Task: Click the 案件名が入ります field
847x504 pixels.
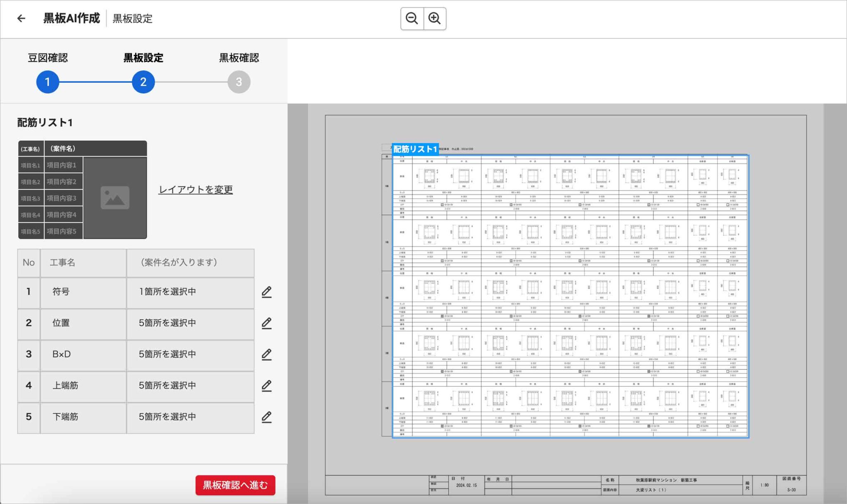Action: [190, 263]
